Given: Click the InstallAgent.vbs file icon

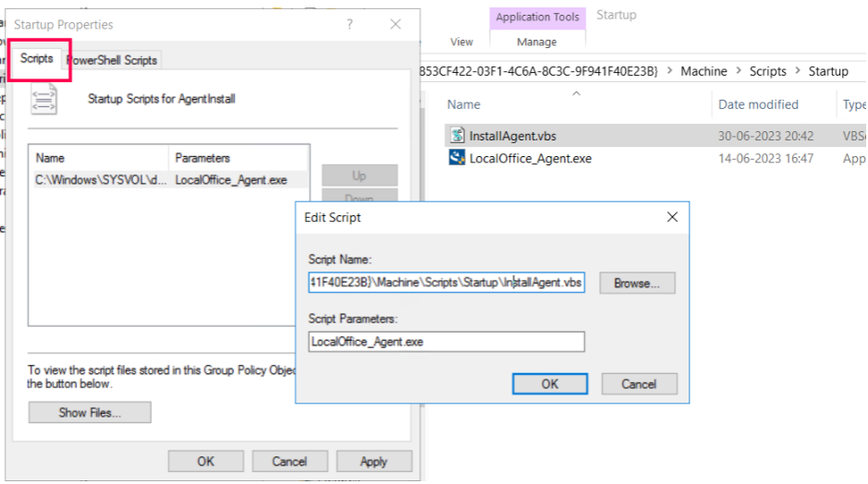Looking at the screenshot, I should point(458,136).
